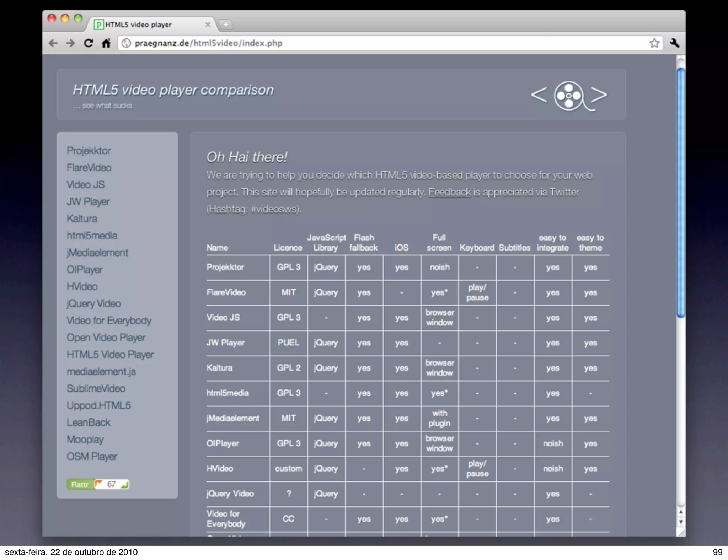
Task: Open a new tab with plus button
Action: (x=226, y=25)
